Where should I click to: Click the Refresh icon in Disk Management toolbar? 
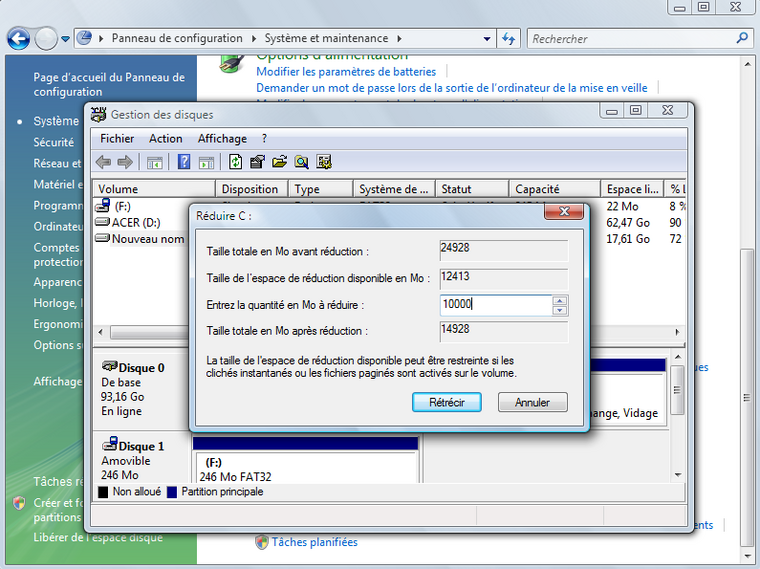tap(236, 161)
